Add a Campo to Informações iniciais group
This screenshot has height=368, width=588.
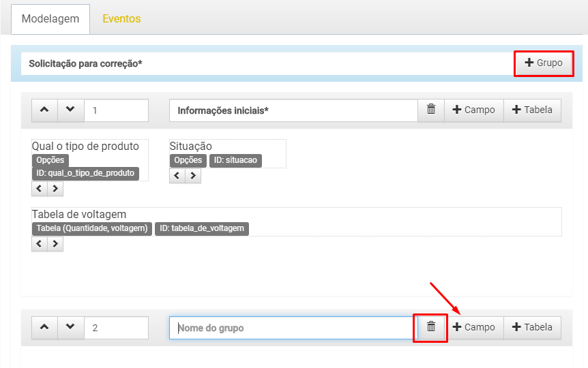[473, 110]
